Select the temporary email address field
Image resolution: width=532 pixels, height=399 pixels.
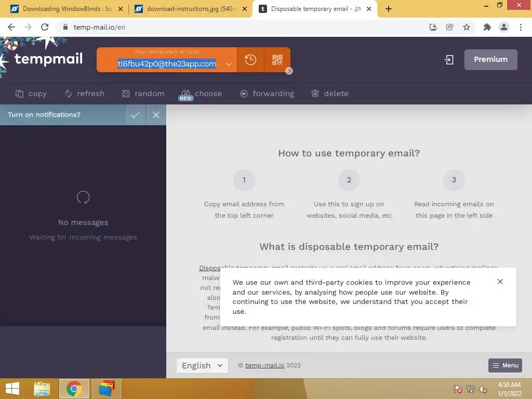167,64
